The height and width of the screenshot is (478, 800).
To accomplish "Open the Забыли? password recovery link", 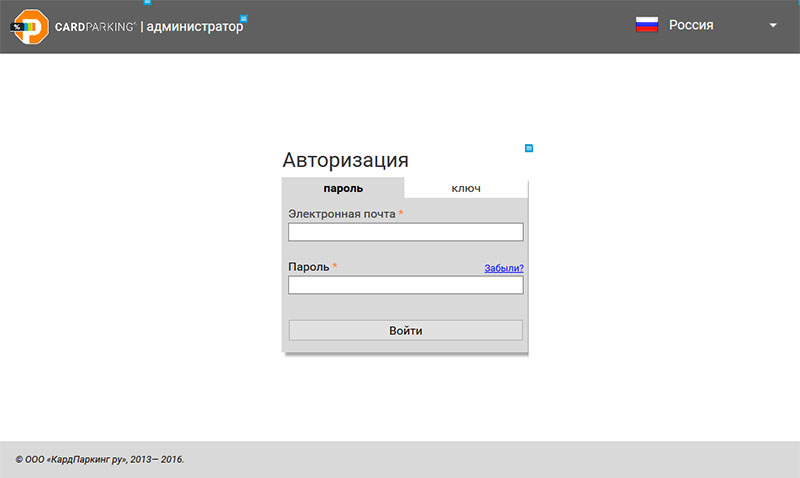I will coord(504,268).
